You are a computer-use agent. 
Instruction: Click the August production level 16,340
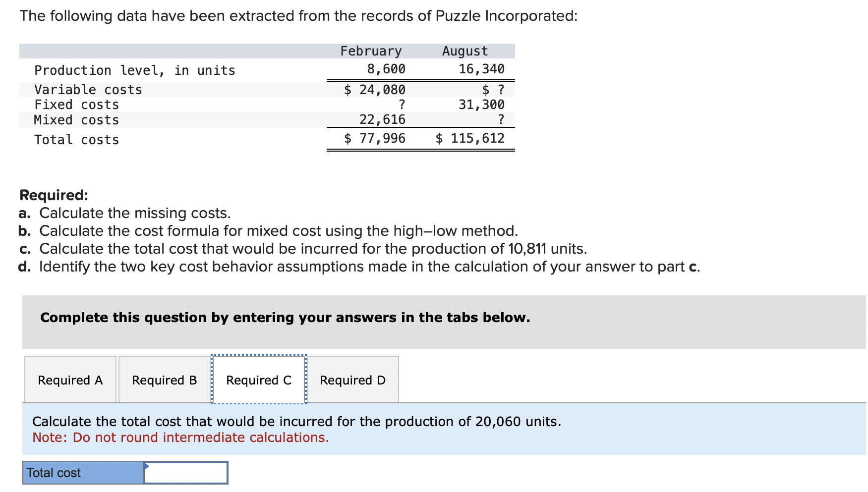481,69
